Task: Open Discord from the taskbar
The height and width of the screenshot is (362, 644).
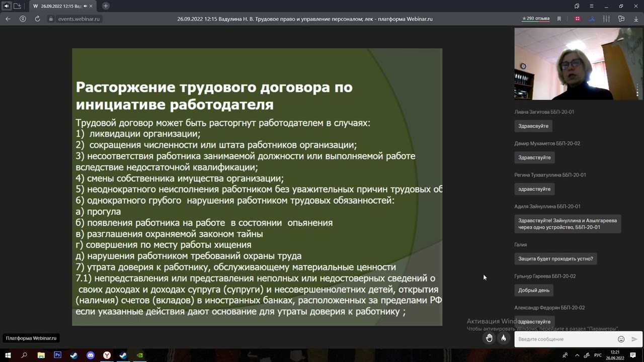Action: tap(91, 355)
